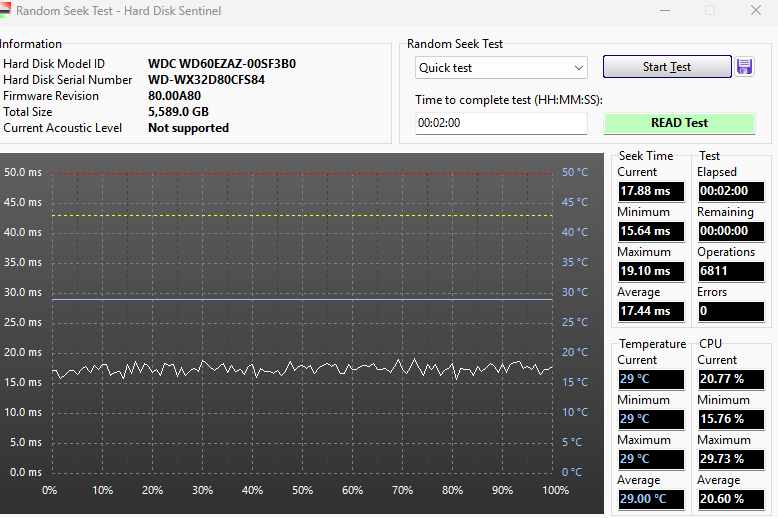
Task: Click the white seek time graph line
Action: (x=303, y=369)
